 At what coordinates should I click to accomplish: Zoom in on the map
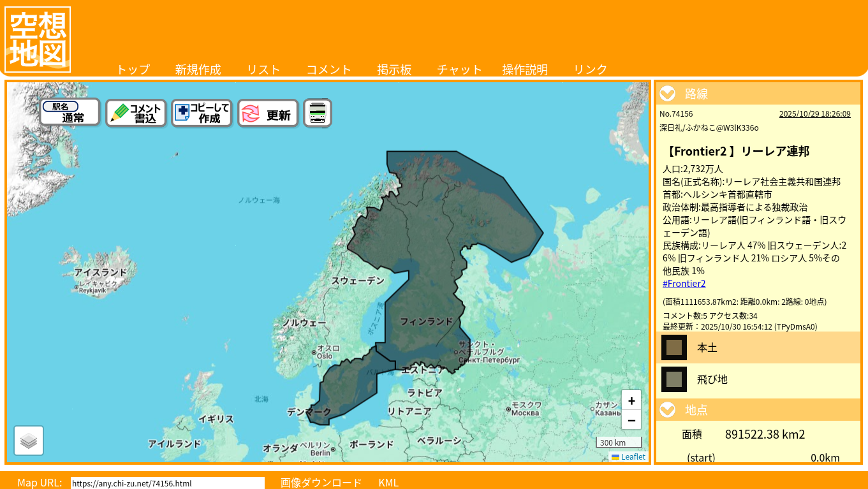pos(631,401)
